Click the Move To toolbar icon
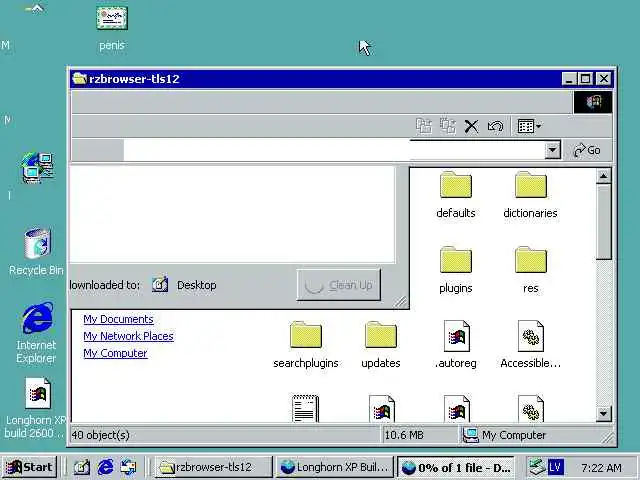 tap(448, 126)
